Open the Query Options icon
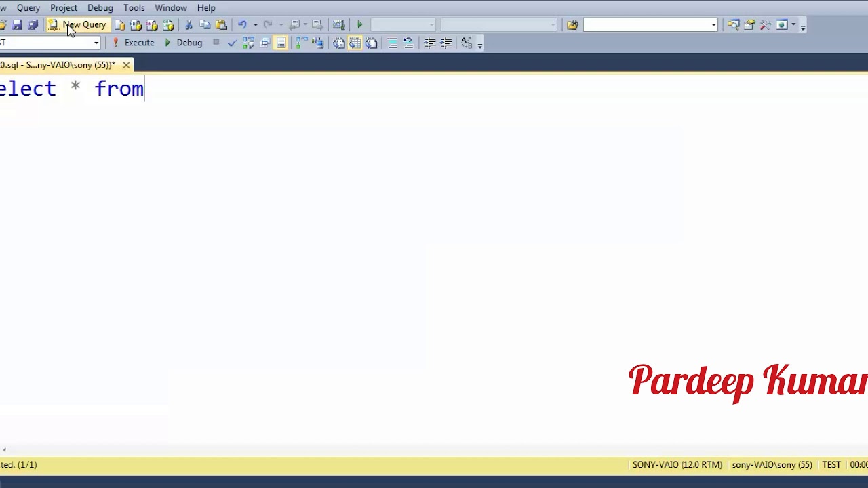Viewport: 868px width, 488px height. click(x=264, y=43)
